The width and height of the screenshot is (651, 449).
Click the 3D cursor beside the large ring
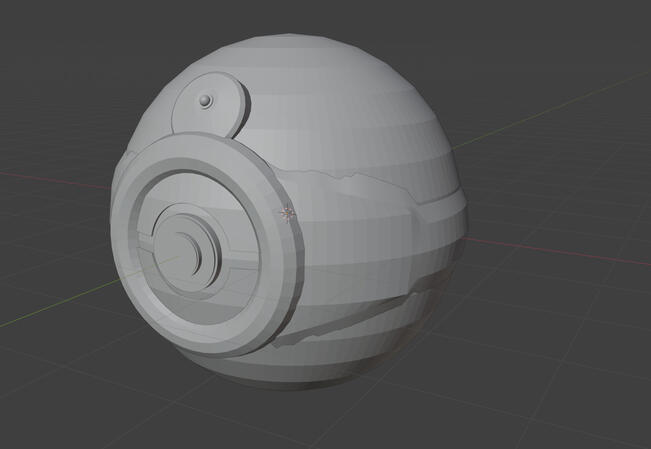point(287,214)
